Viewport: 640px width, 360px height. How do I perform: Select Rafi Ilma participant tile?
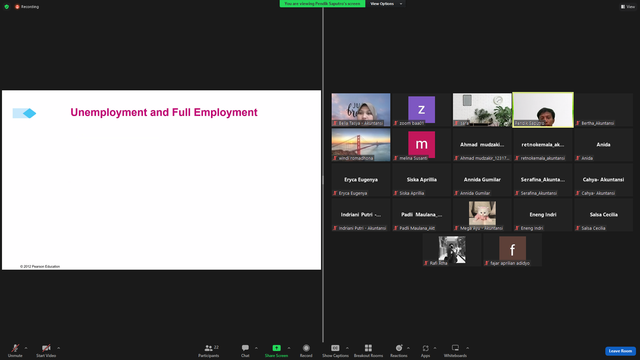tap(452, 250)
